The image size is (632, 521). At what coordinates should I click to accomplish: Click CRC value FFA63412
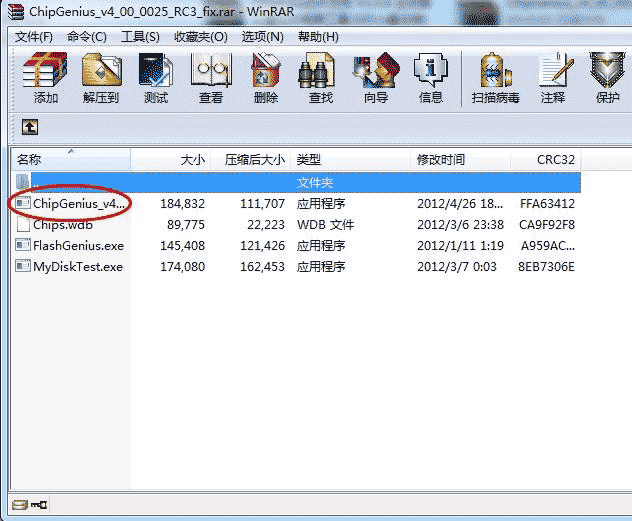[547, 203]
